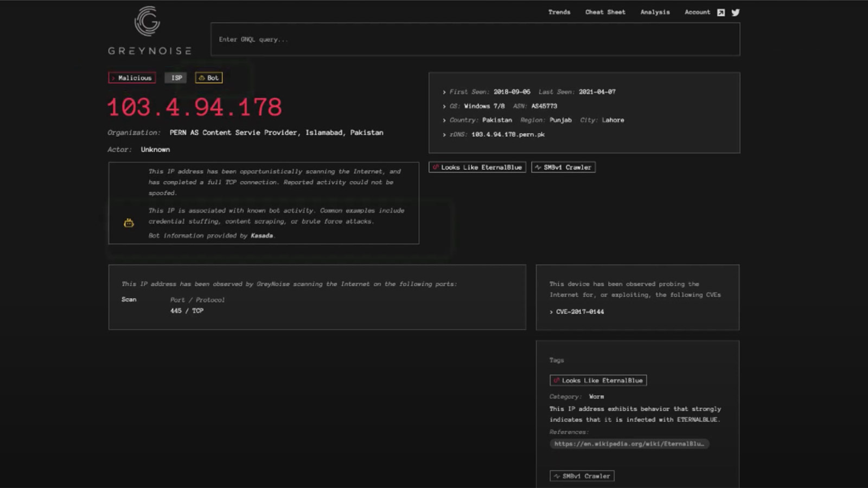The width and height of the screenshot is (868, 488).
Task: Click the Bot badge
Action: [x=209, y=78]
